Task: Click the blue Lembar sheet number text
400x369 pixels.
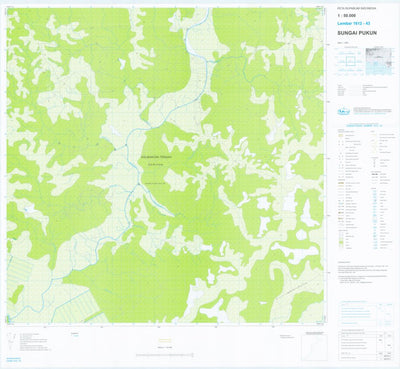Action: (354, 23)
